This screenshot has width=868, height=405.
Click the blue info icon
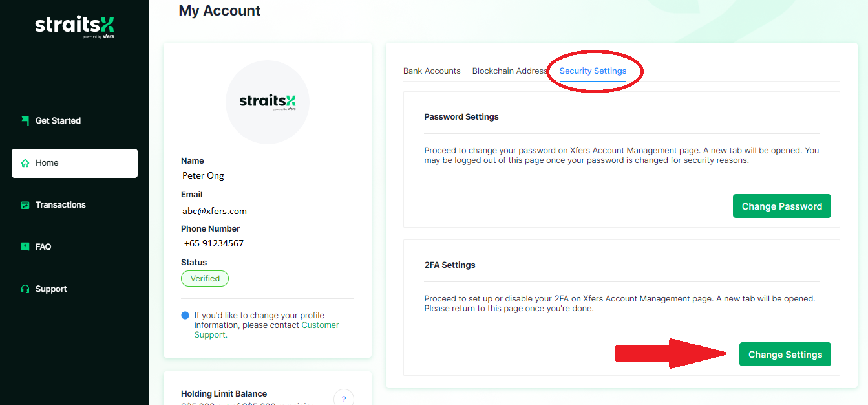tap(185, 316)
